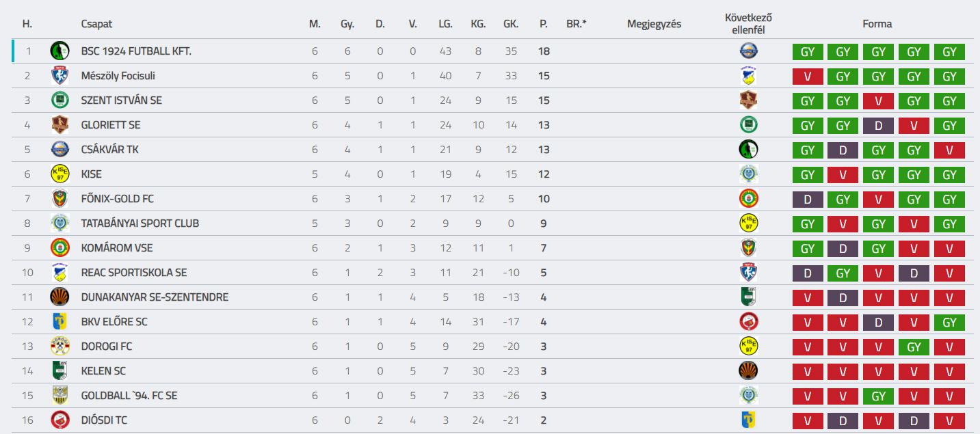Click the BKV ELŐRE SC yellow-blue logo
Viewport: 980px width, 434px height.
pyautogui.click(x=60, y=321)
